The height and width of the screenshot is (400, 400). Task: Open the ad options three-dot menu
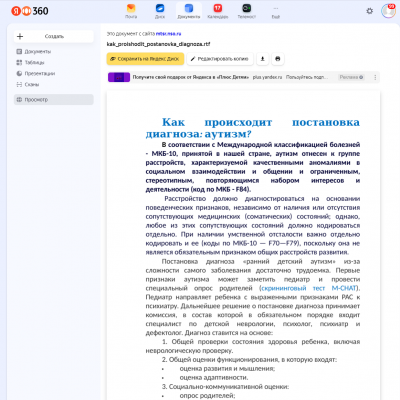point(375,77)
